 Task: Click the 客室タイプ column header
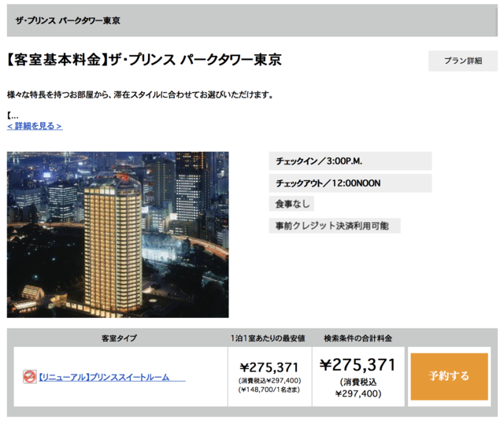point(119,338)
